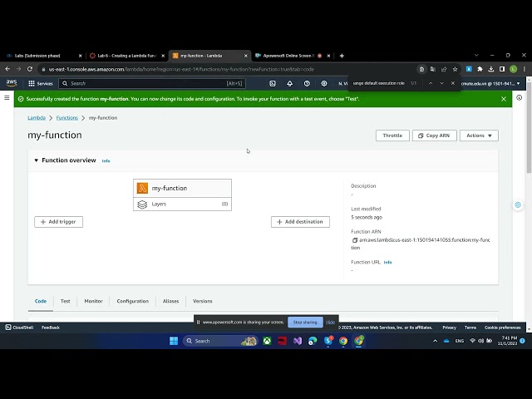Open the Windows Start menu
The width and height of the screenshot is (532, 399).
[174, 341]
